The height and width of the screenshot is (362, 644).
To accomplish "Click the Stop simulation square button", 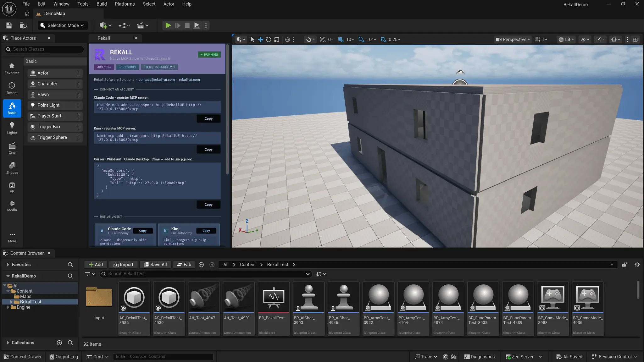I will (187, 25).
